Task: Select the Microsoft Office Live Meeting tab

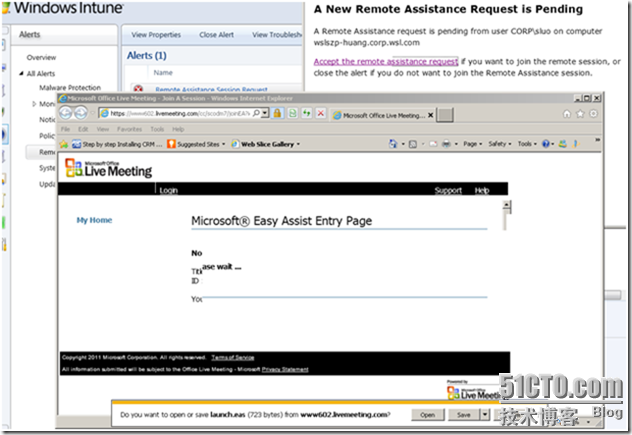Action: [x=379, y=115]
